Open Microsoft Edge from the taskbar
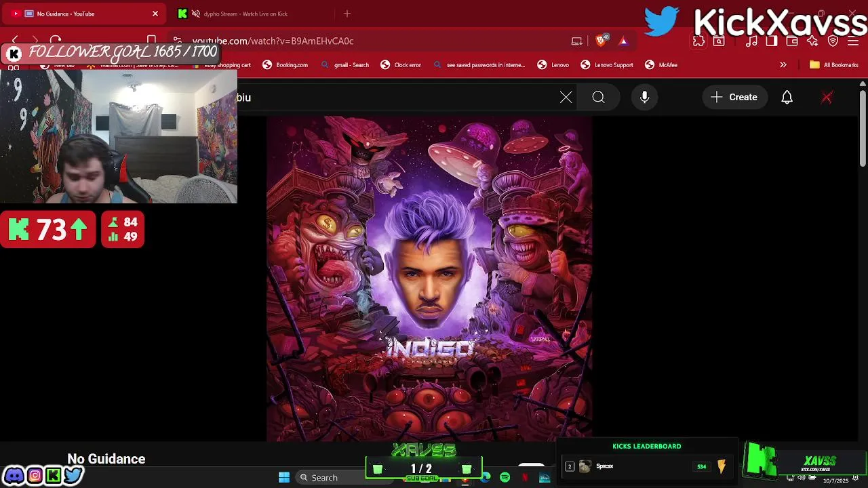 tap(486, 478)
